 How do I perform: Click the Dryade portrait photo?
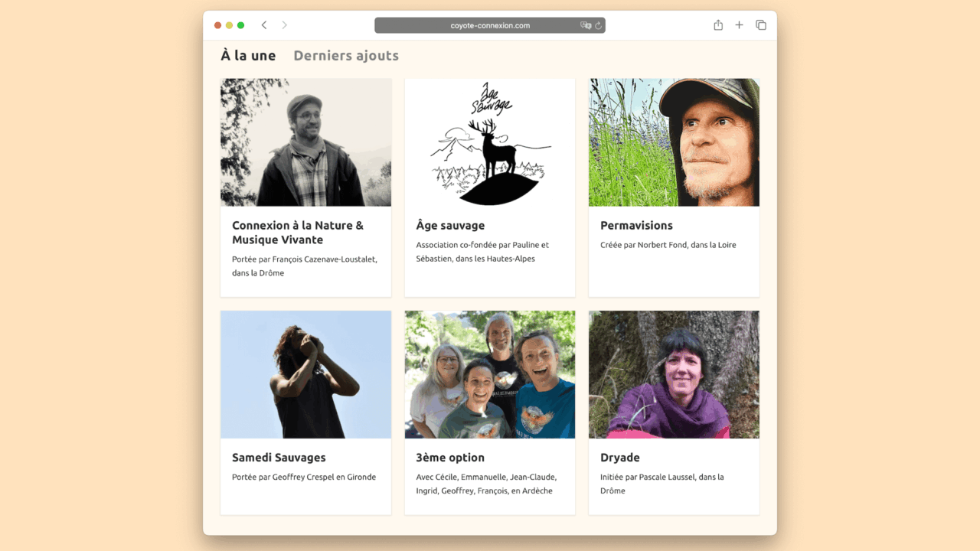pyautogui.click(x=674, y=374)
